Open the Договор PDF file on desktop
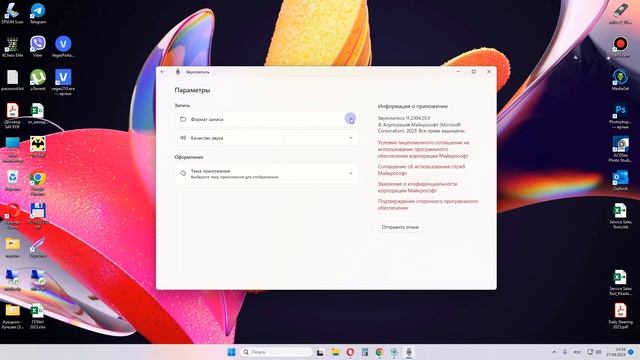Image resolution: width=640 pixels, height=360 pixels. 12,116
